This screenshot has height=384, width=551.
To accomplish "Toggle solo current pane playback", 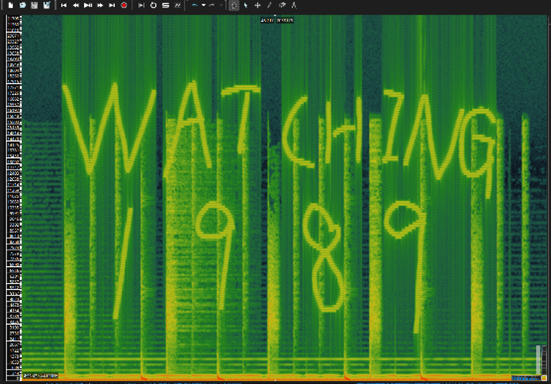I will (x=166, y=5).
